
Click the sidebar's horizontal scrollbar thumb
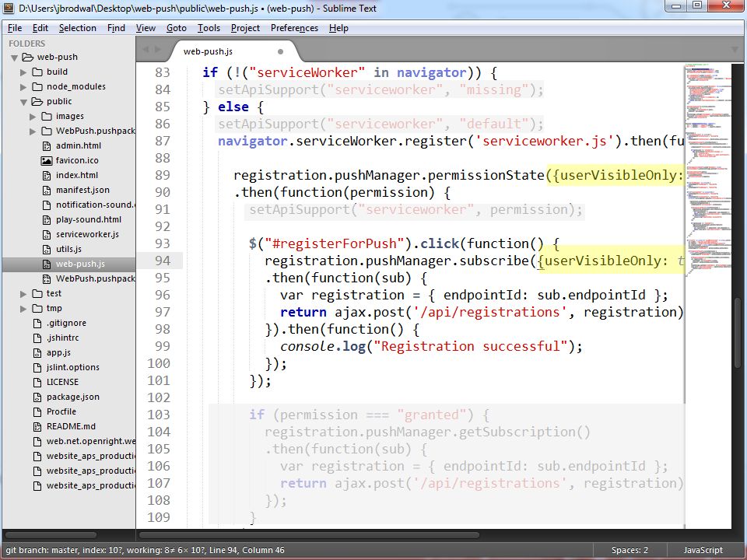(x=51, y=535)
